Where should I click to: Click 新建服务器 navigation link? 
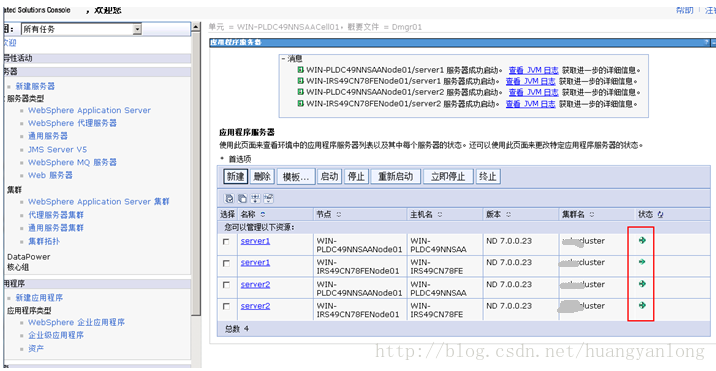coord(35,86)
